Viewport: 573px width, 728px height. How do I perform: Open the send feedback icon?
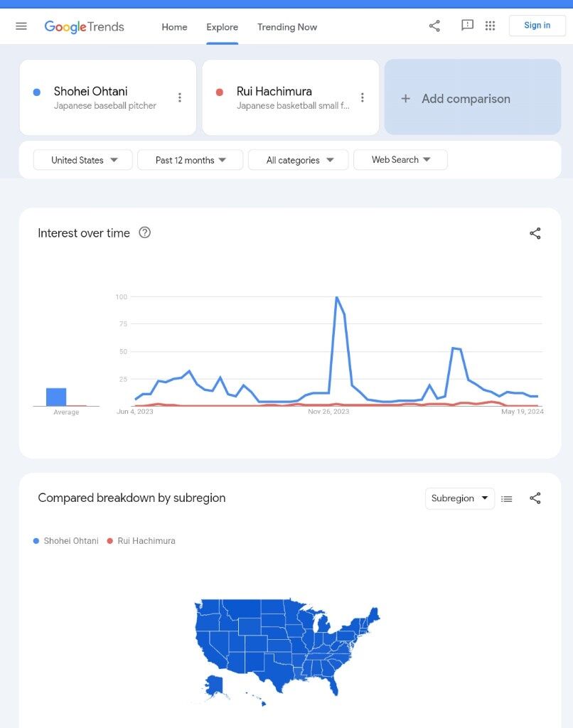[x=467, y=26]
